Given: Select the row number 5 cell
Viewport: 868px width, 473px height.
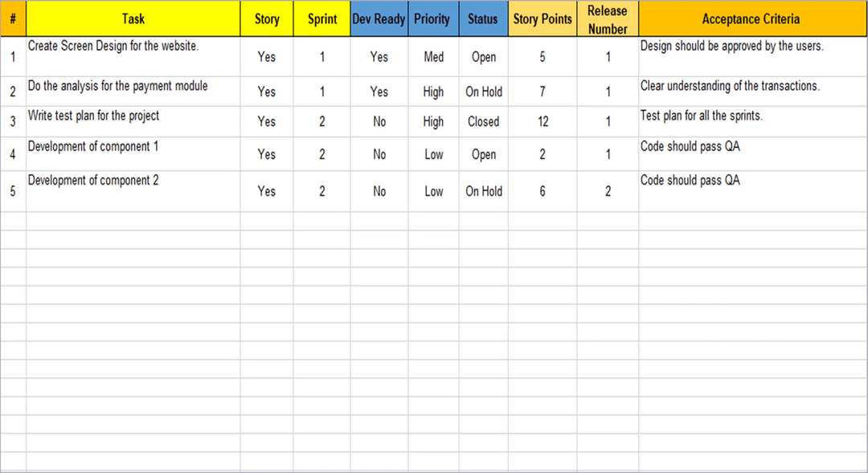Looking at the screenshot, I should [x=13, y=192].
